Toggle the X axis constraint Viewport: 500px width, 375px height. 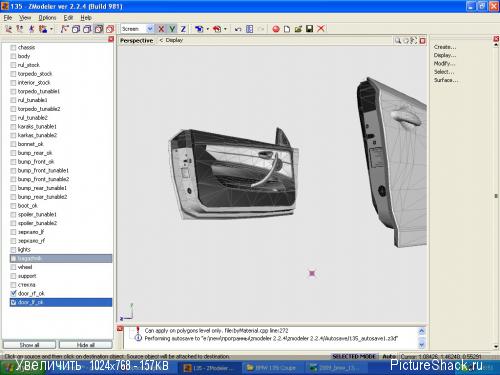click(x=161, y=29)
